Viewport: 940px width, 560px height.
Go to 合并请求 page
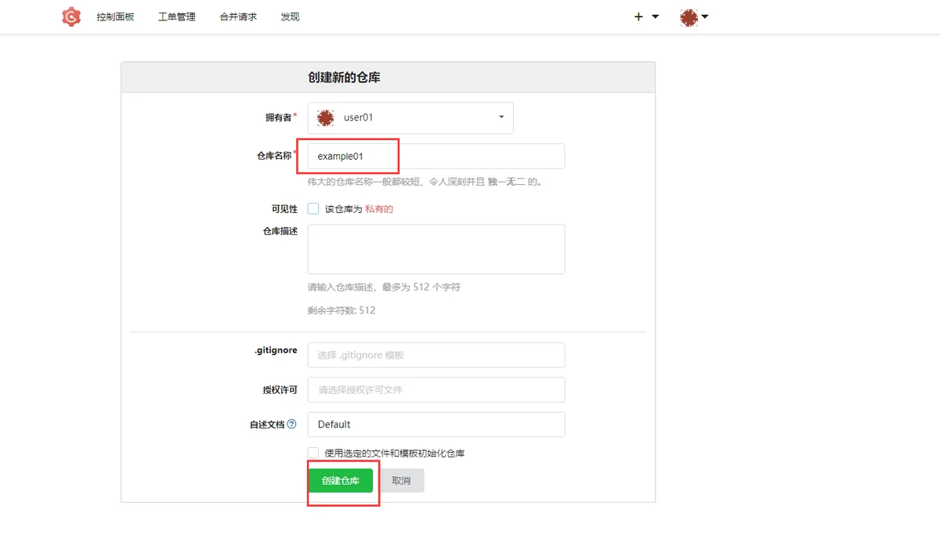[x=238, y=16]
